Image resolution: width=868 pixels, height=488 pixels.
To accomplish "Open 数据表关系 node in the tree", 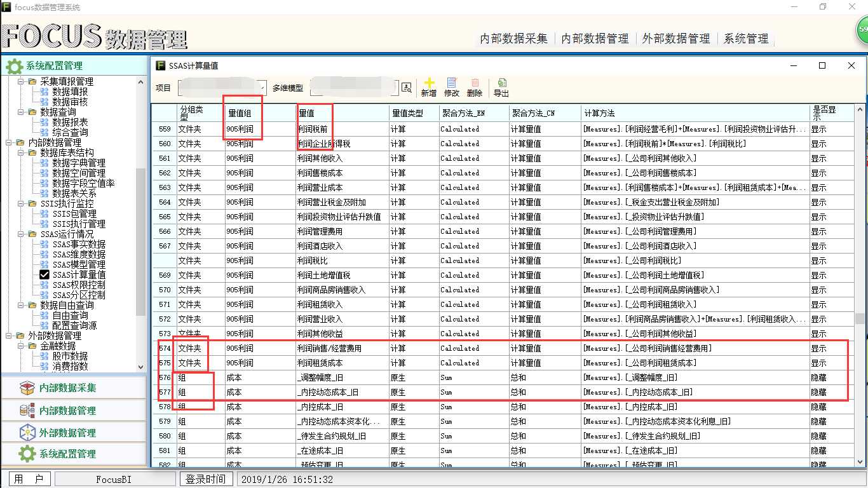I will tap(74, 193).
